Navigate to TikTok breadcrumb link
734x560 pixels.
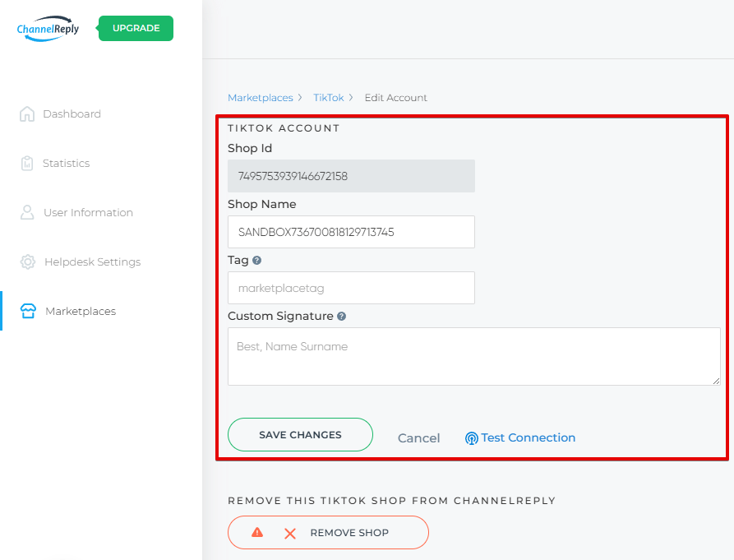tap(329, 98)
